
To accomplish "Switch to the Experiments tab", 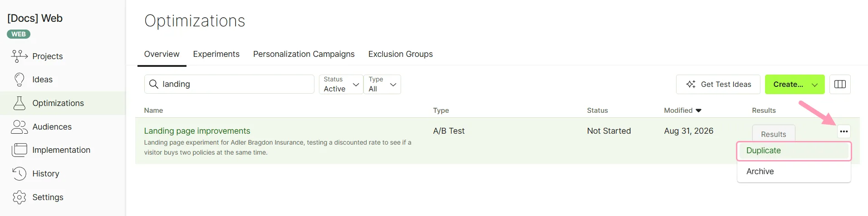I will click(216, 54).
